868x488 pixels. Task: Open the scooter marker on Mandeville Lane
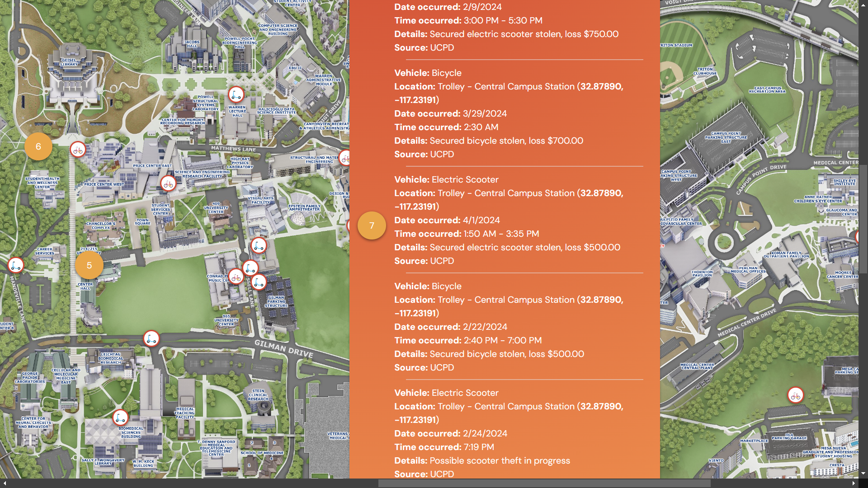coord(16,265)
